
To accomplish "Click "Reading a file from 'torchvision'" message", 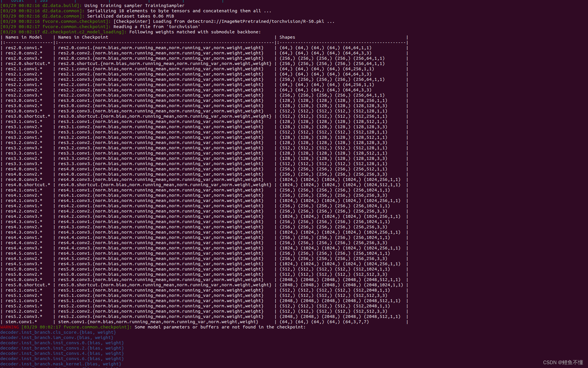I will (x=157, y=27).
